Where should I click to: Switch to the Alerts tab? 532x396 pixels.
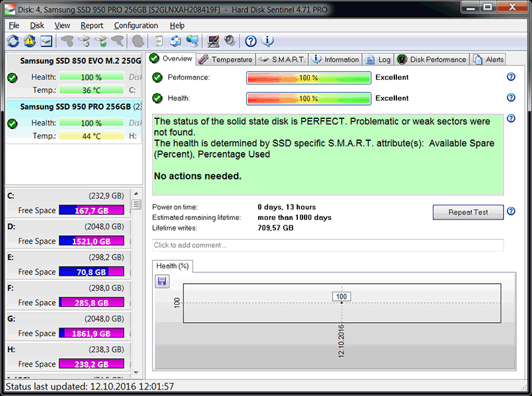coord(488,59)
